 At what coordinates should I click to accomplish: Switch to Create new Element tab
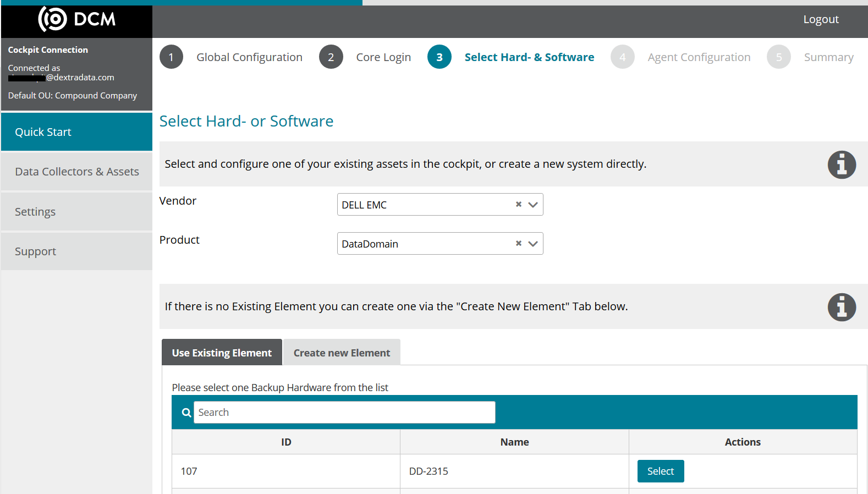click(342, 352)
